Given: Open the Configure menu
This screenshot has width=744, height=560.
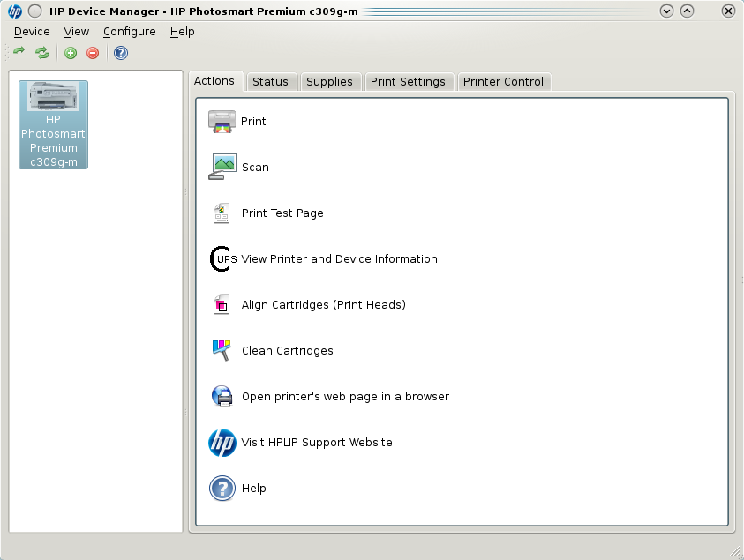Looking at the screenshot, I should tap(129, 31).
